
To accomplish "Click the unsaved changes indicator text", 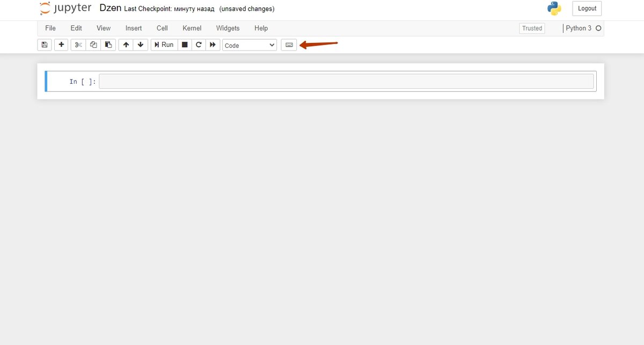I will pos(247,9).
